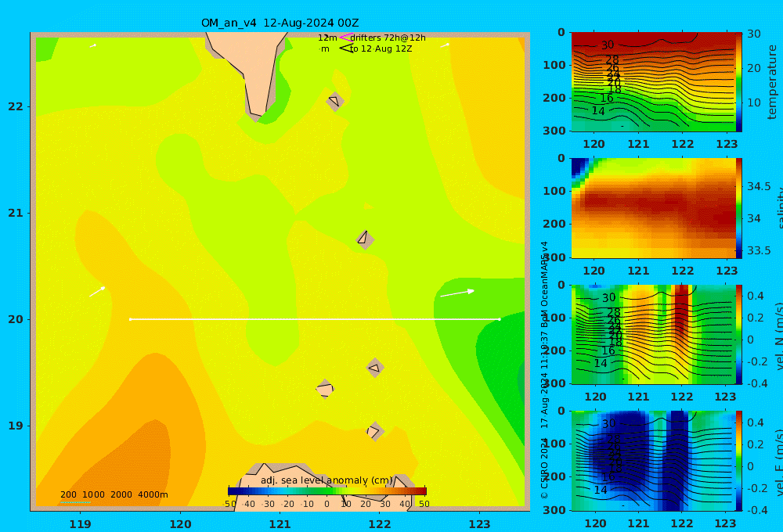
Task: Click the 'drifters 72h@12h' legend text
Action: click(388, 38)
